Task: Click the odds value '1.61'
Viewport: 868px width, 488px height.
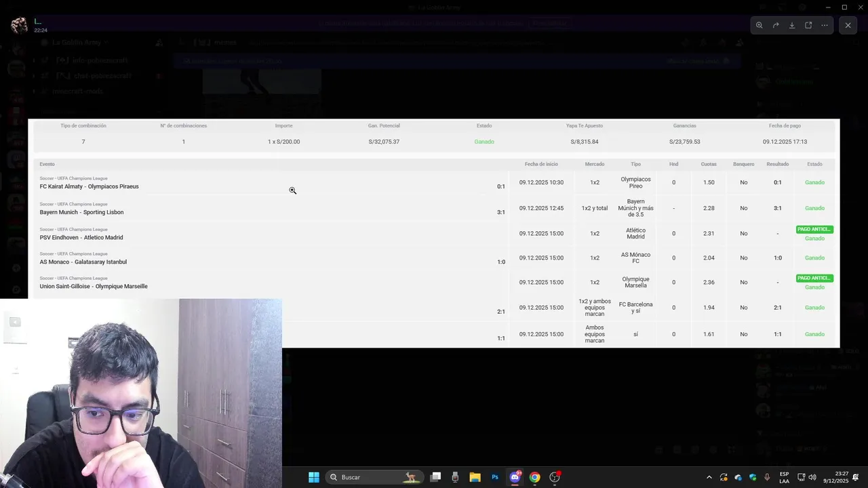Action: tap(709, 334)
